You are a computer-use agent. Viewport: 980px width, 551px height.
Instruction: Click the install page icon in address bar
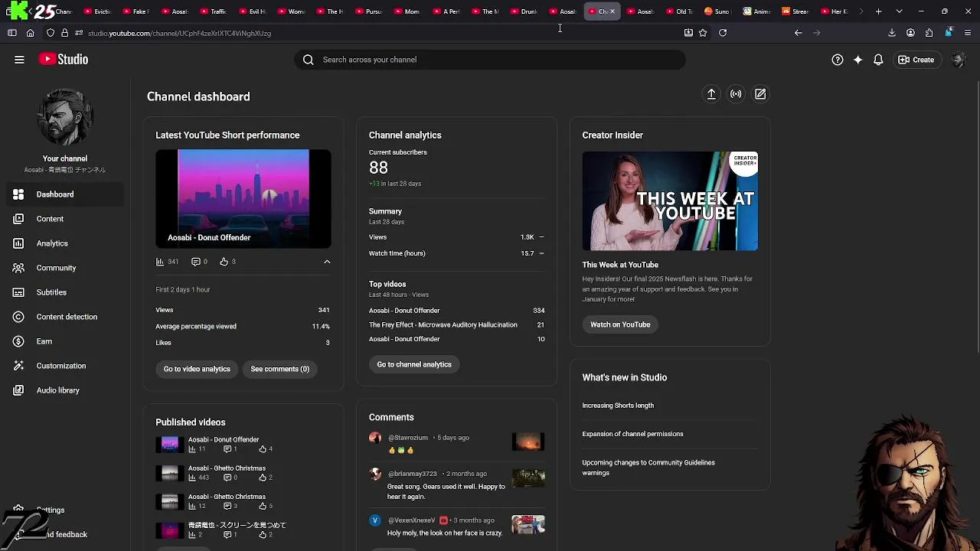[688, 33]
